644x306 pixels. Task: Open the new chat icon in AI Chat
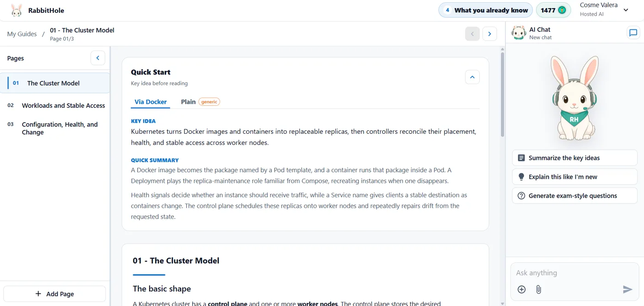[x=633, y=33]
